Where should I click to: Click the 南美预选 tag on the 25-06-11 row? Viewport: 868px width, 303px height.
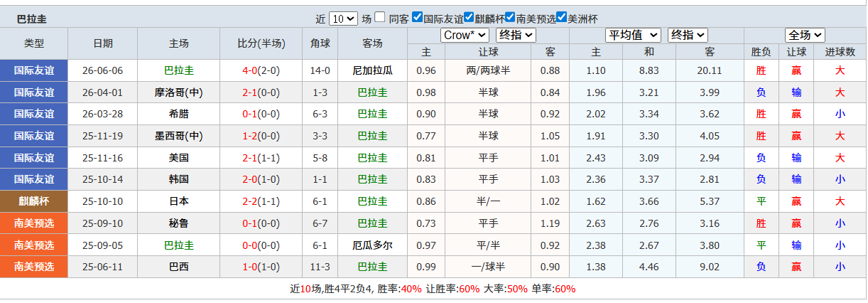coord(34,267)
